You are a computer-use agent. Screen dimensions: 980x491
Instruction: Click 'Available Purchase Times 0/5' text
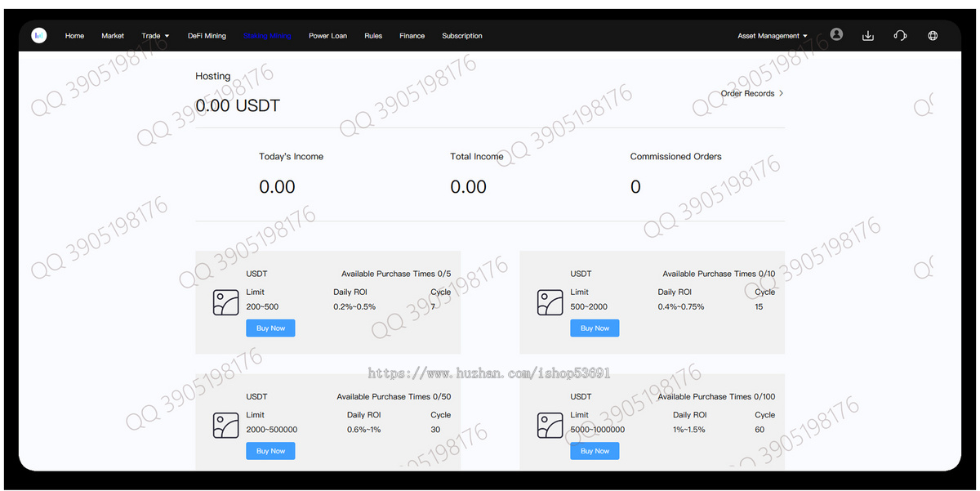click(x=396, y=274)
